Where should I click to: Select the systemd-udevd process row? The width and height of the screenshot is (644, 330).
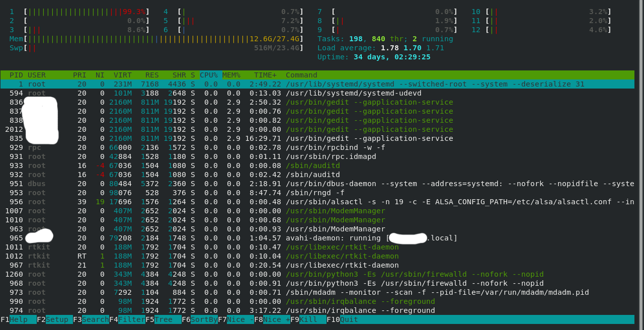coord(317,93)
